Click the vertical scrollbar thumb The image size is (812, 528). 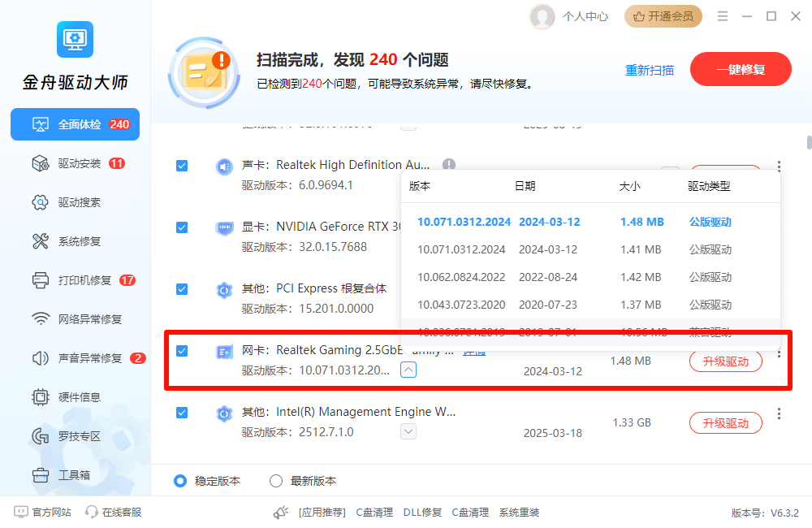[809, 142]
